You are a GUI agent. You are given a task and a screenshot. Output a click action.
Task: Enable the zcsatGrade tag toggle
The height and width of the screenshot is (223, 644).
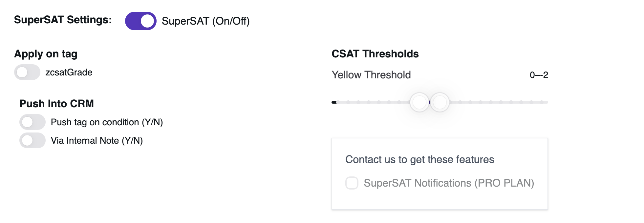27,72
